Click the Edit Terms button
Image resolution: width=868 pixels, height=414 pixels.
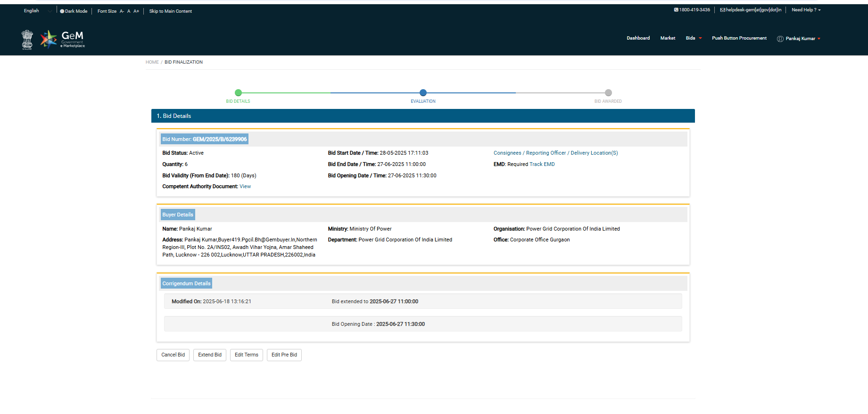coord(247,355)
